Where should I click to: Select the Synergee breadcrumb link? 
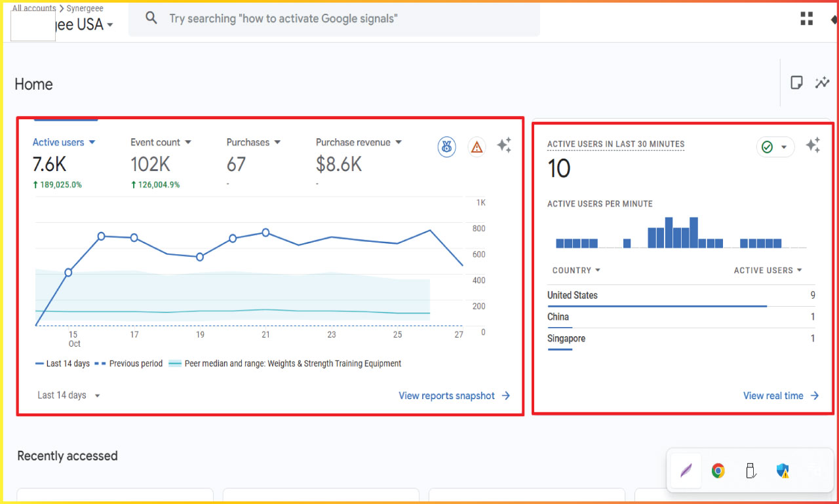(x=85, y=8)
